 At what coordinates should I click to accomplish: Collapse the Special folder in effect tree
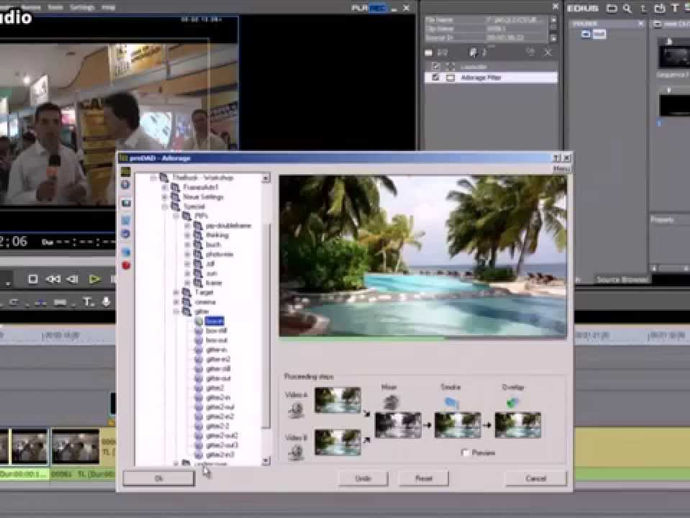[164, 206]
